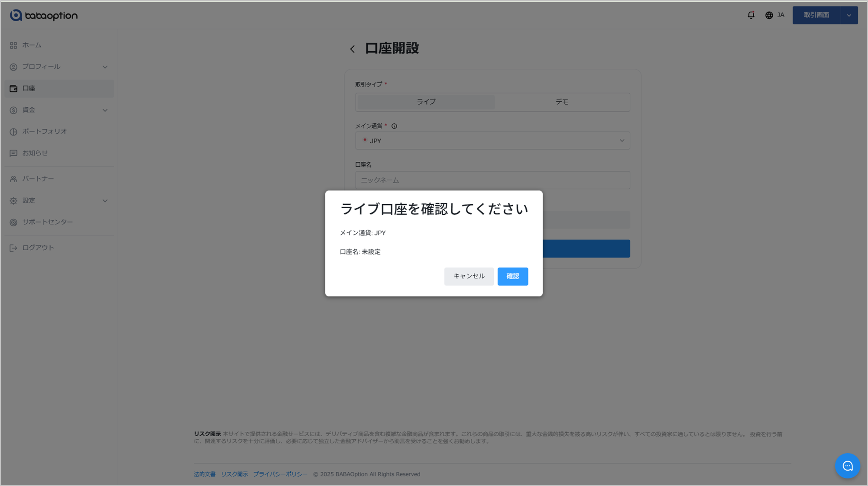
Task: Open the プライバシーポリシー footer link
Action: coord(280,474)
